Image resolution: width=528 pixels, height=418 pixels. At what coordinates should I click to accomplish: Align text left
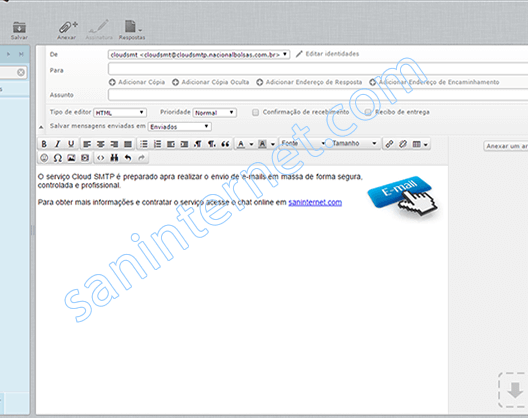coord(87,144)
